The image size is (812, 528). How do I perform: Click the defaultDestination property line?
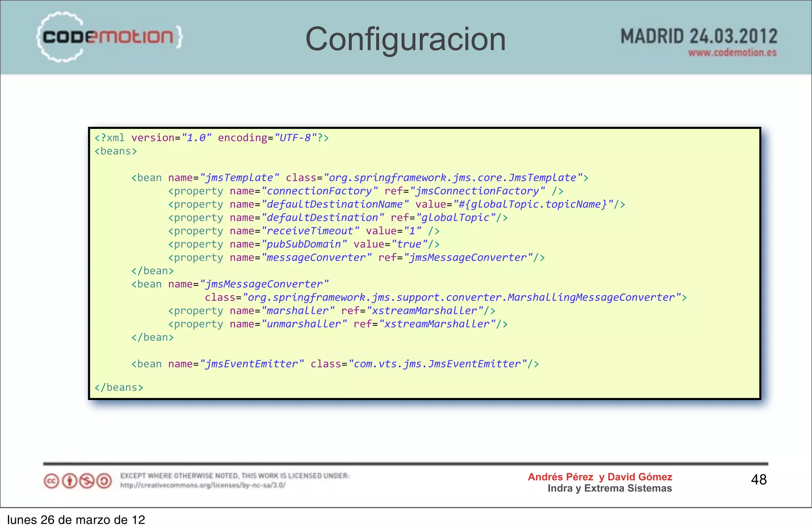pyautogui.click(x=338, y=218)
